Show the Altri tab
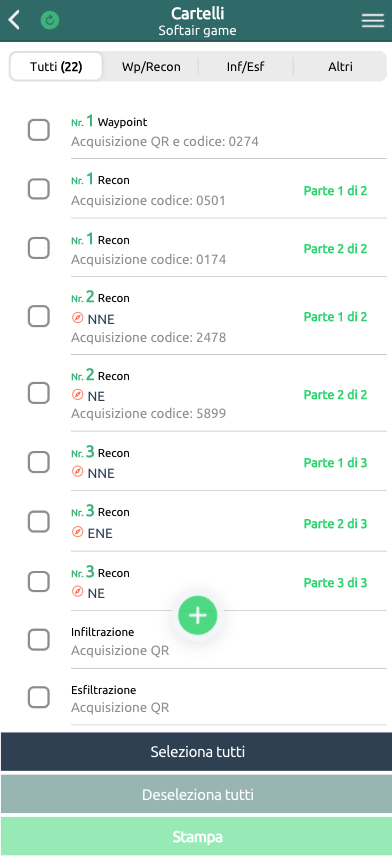The width and height of the screenshot is (392, 857). coord(340,67)
